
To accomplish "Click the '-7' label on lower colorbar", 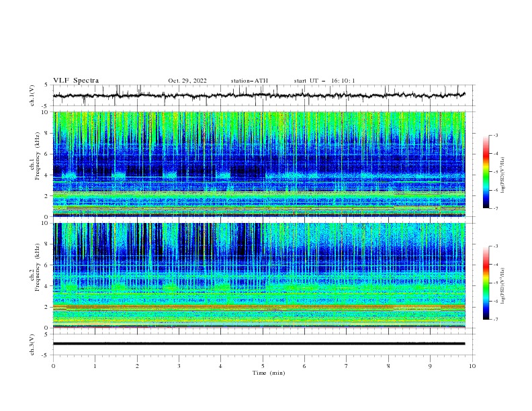I will pyautogui.click(x=495, y=319).
